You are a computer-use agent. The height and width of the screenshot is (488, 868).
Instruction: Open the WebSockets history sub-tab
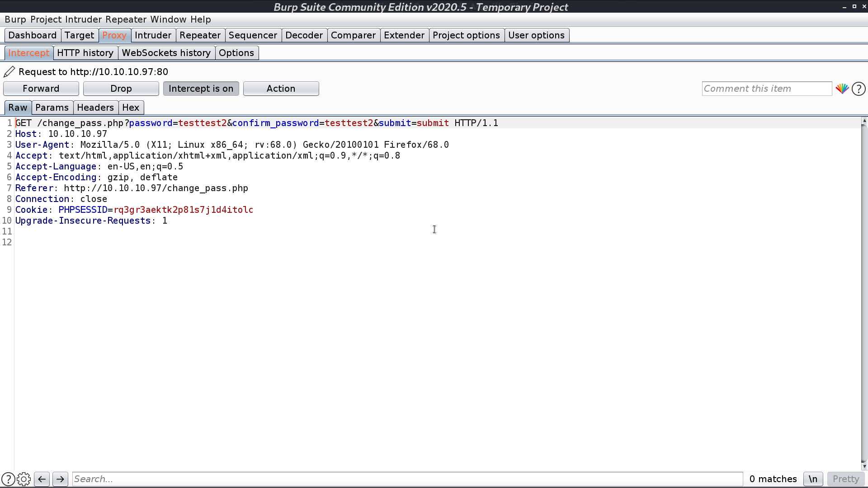point(166,53)
